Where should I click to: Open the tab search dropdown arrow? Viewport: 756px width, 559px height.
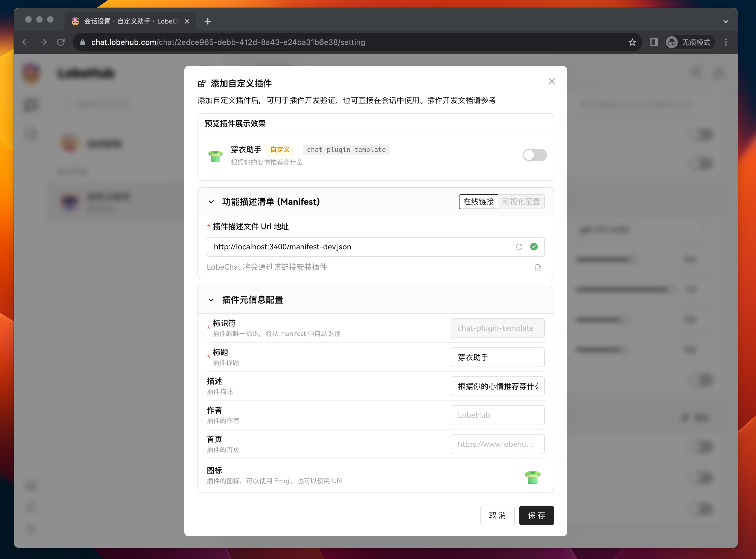(x=726, y=21)
